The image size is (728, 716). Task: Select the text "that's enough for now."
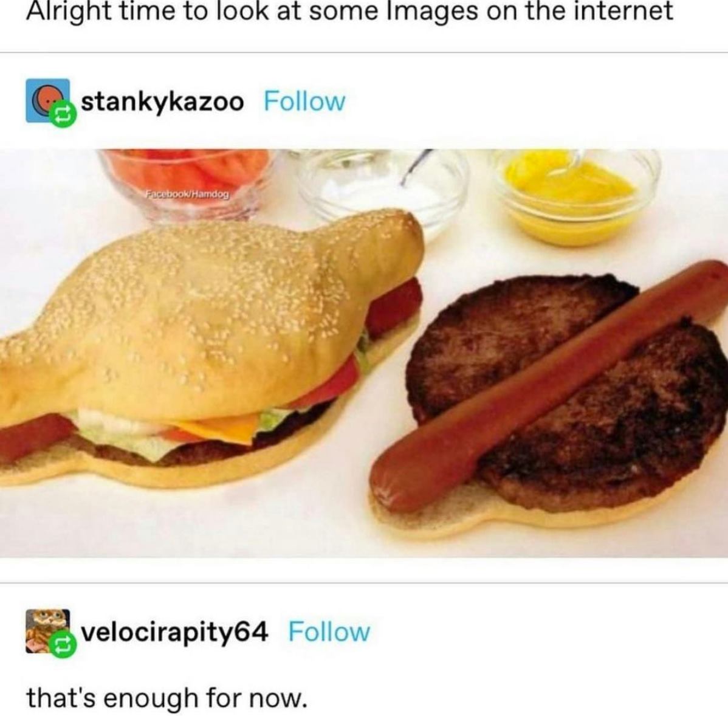click(x=167, y=698)
